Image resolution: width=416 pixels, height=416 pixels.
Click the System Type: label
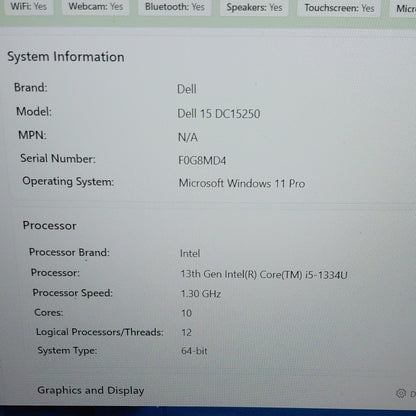point(67,351)
